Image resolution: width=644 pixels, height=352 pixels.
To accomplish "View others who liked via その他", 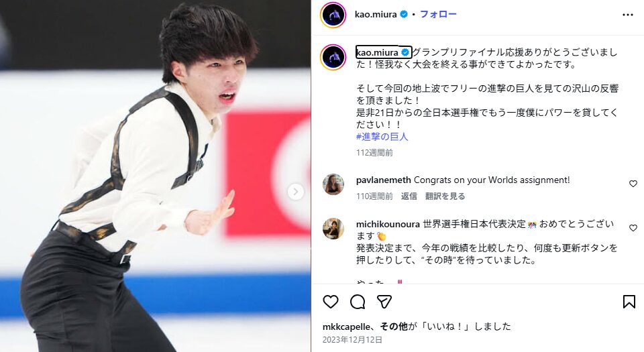I will (x=394, y=327).
